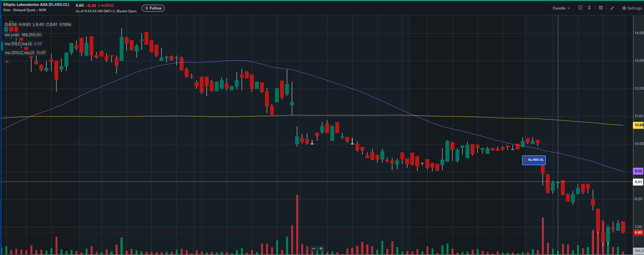Screen dimensions: 644x255
Task: Zoom out with the minus icon
Action: coord(313,248)
